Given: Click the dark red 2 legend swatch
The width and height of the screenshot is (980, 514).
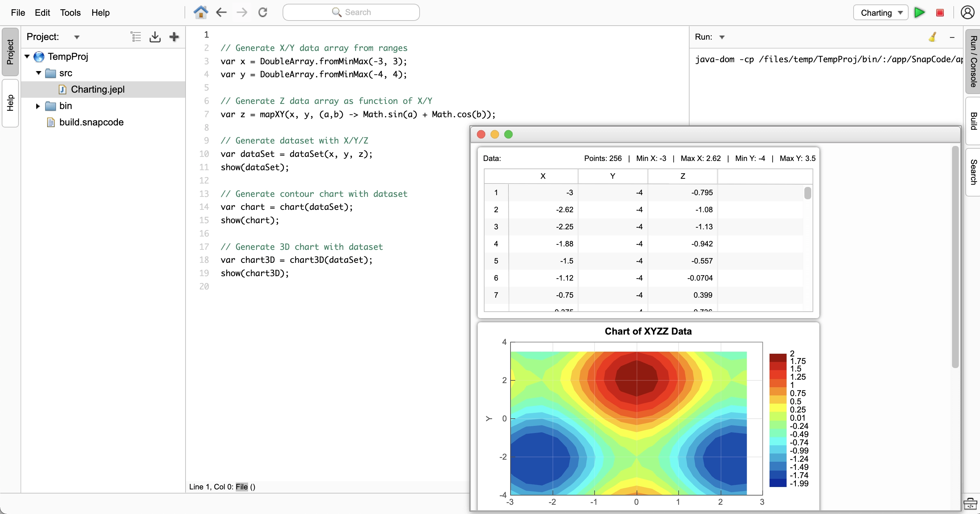Looking at the screenshot, I should point(778,357).
